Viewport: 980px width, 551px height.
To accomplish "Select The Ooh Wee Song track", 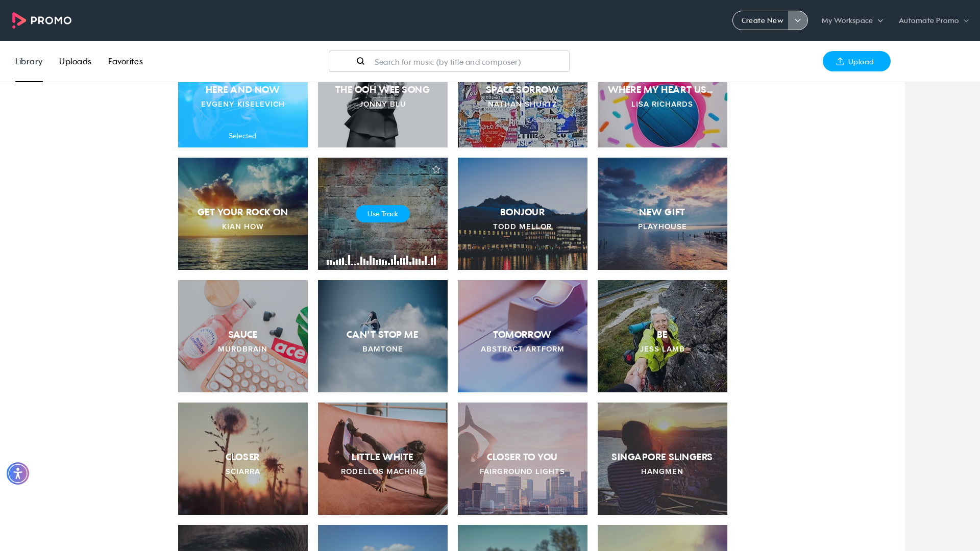I will tap(383, 114).
